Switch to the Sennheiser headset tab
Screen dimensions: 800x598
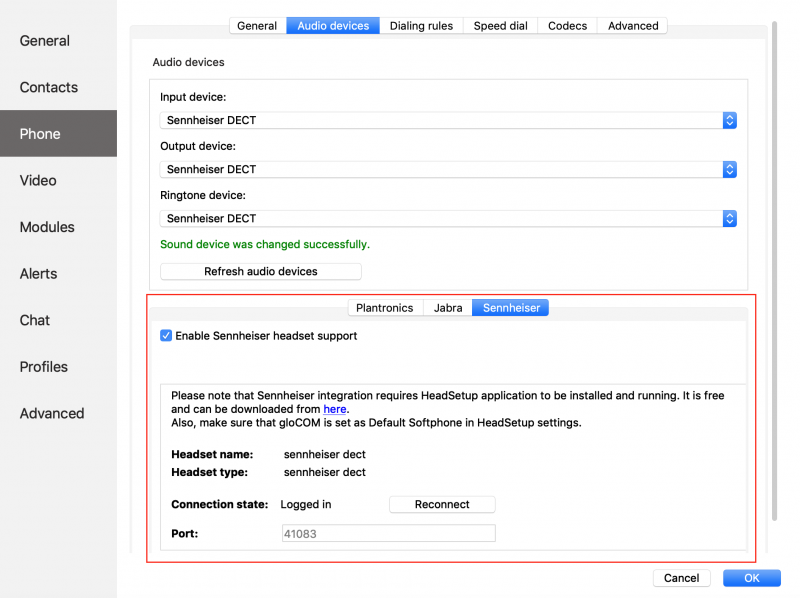click(511, 308)
